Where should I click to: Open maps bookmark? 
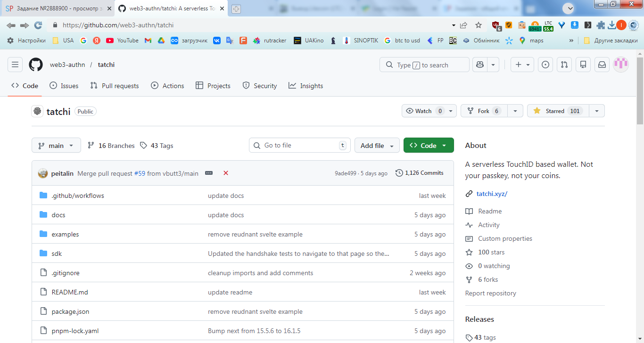click(531, 41)
